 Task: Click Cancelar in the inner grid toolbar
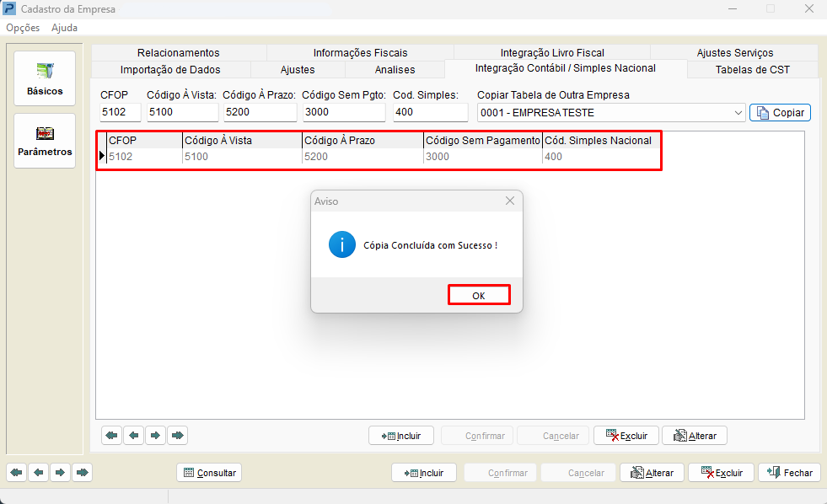[x=553, y=436]
